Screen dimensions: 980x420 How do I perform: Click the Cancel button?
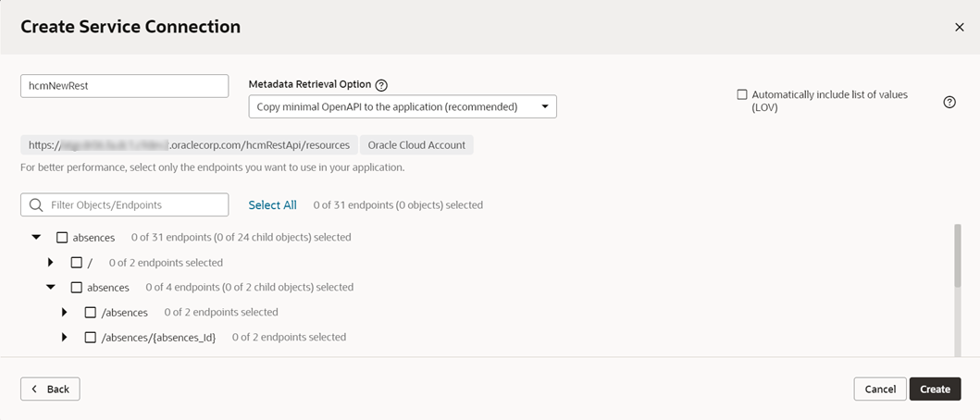879,389
